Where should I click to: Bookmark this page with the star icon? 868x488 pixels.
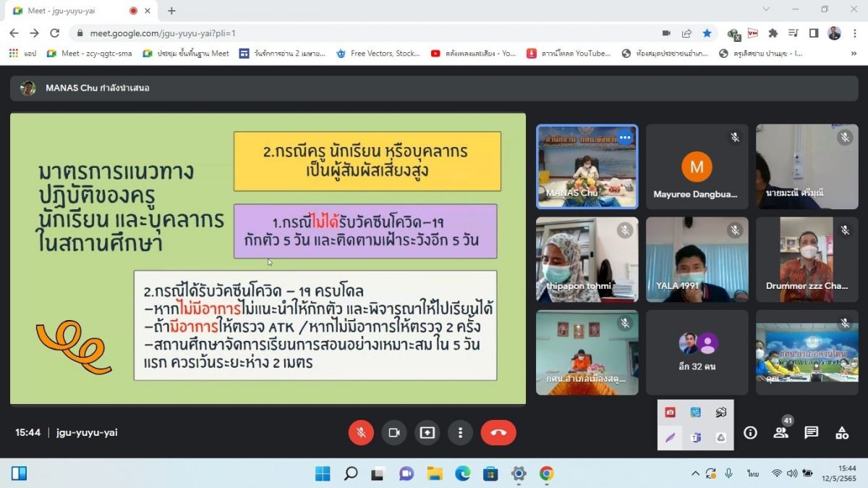(707, 33)
